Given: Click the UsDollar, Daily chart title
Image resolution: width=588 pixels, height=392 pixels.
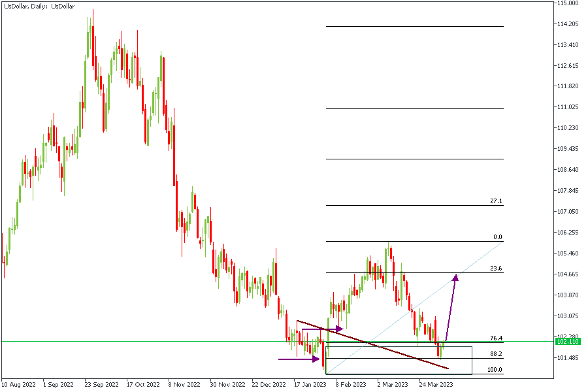Looking at the screenshot, I should click(39, 6).
